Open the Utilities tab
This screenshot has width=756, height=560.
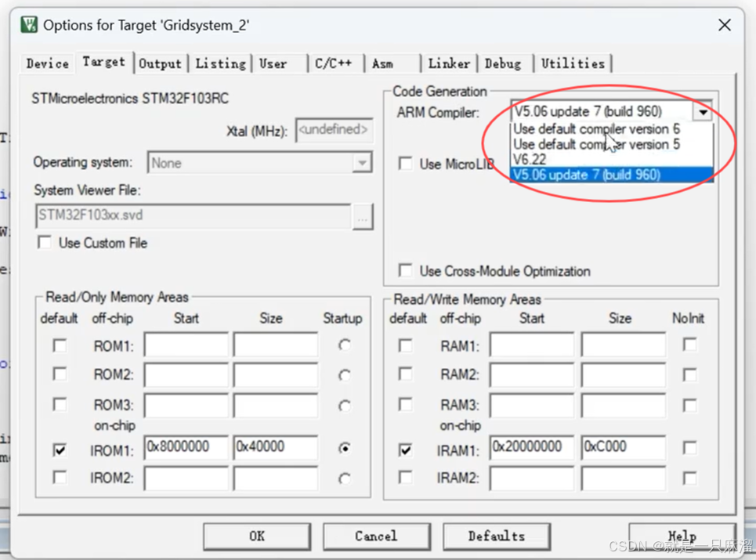click(x=573, y=63)
